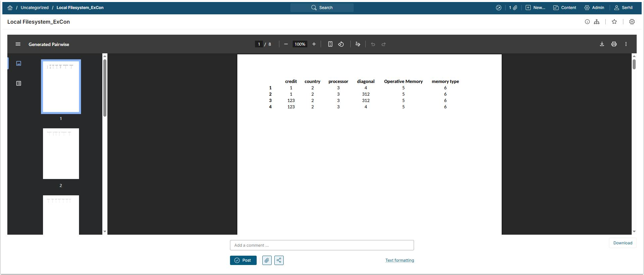Click the fit to page icon
This screenshot has height=275, width=644.
330,44
